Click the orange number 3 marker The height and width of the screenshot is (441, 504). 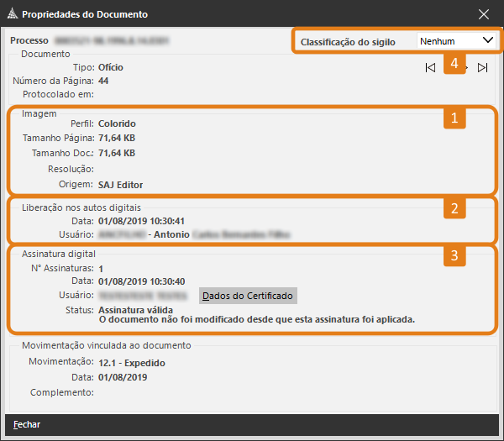tap(454, 255)
